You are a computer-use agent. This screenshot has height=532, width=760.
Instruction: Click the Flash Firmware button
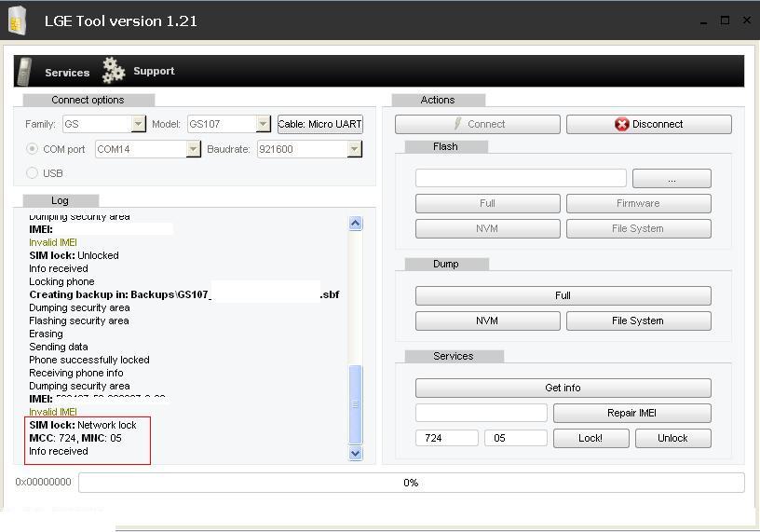coord(638,203)
